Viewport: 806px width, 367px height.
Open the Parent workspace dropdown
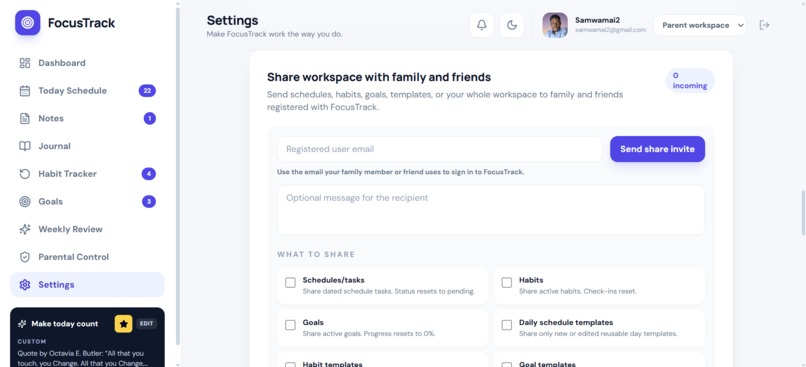tap(700, 25)
